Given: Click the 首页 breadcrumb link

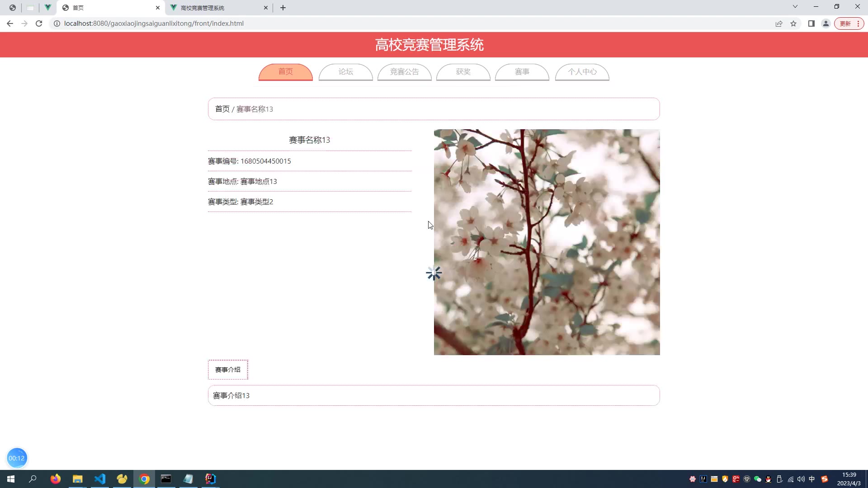Looking at the screenshot, I should coord(222,109).
